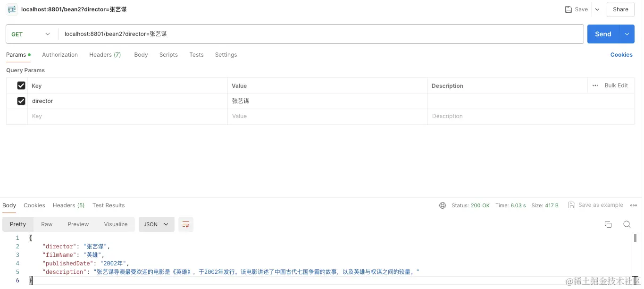The height and width of the screenshot is (289, 644).
Task: Open the three-dots options beside Bulk Edit
Action: point(595,85)
